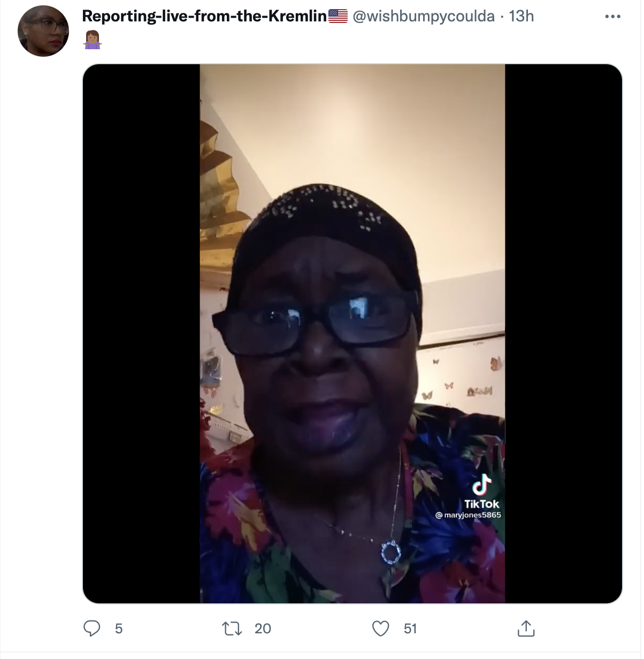
Task: Click the 13h timestamp link
Action: (x=522, y=16)
